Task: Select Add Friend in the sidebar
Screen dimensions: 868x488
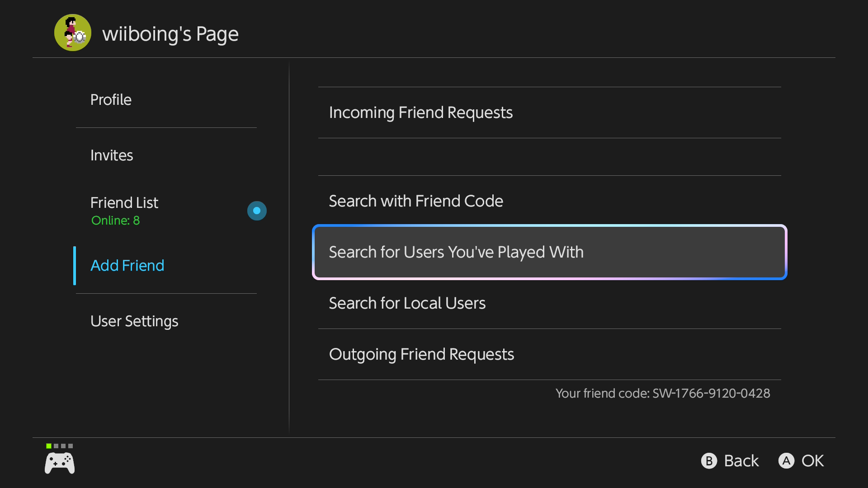Action: click(x=166, y=266)
